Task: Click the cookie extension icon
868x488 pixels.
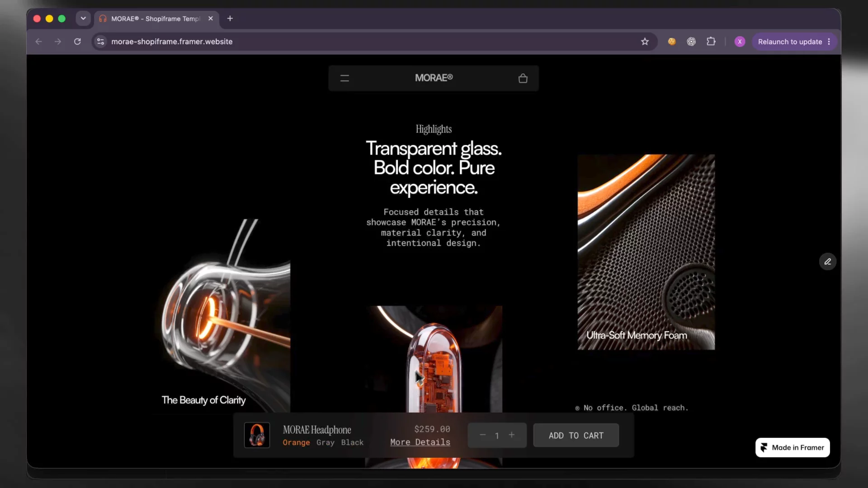Action: (672, 42)
